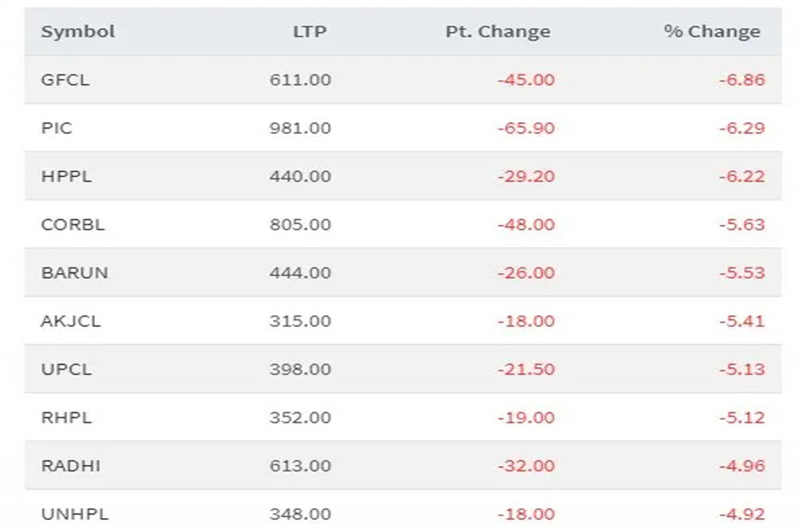Select the AKJCL symbol
The width and height of the screenshot is (803, 532).
(71, 321)
